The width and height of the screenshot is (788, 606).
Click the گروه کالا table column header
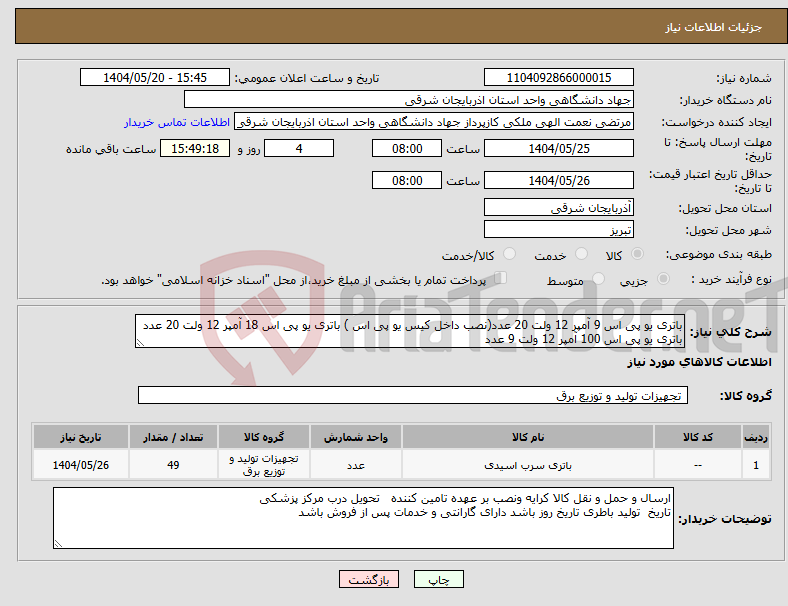[264, 437]
